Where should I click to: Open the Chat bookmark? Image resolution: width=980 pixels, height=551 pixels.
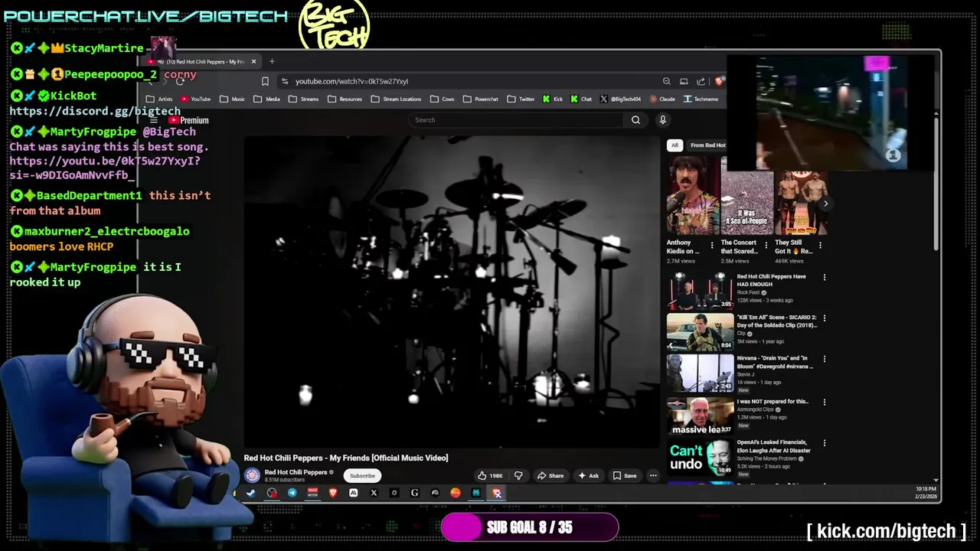point(581,99)
